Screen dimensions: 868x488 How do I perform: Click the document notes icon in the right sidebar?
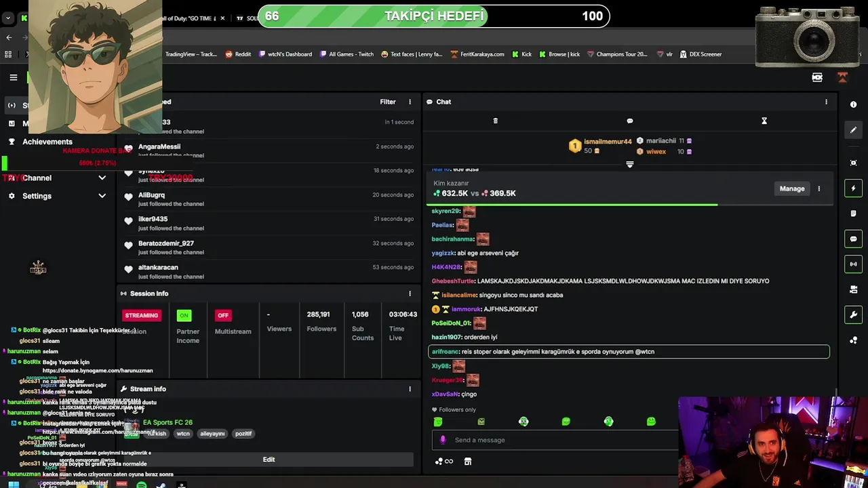point(853,213)
